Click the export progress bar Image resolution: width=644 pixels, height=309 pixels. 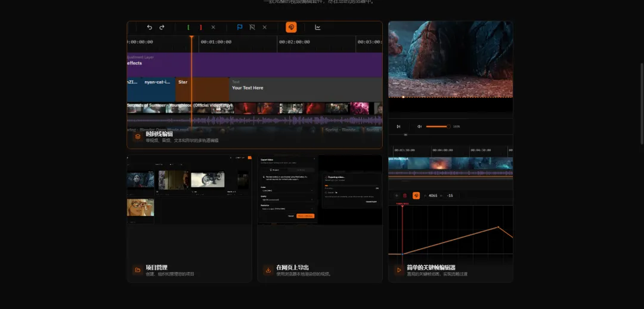point(352,186)
